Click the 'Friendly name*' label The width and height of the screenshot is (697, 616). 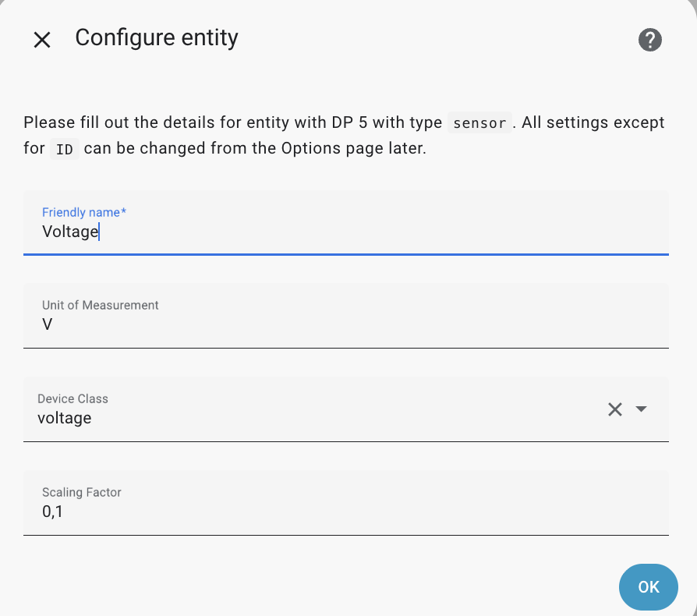[x=85, y=212]
